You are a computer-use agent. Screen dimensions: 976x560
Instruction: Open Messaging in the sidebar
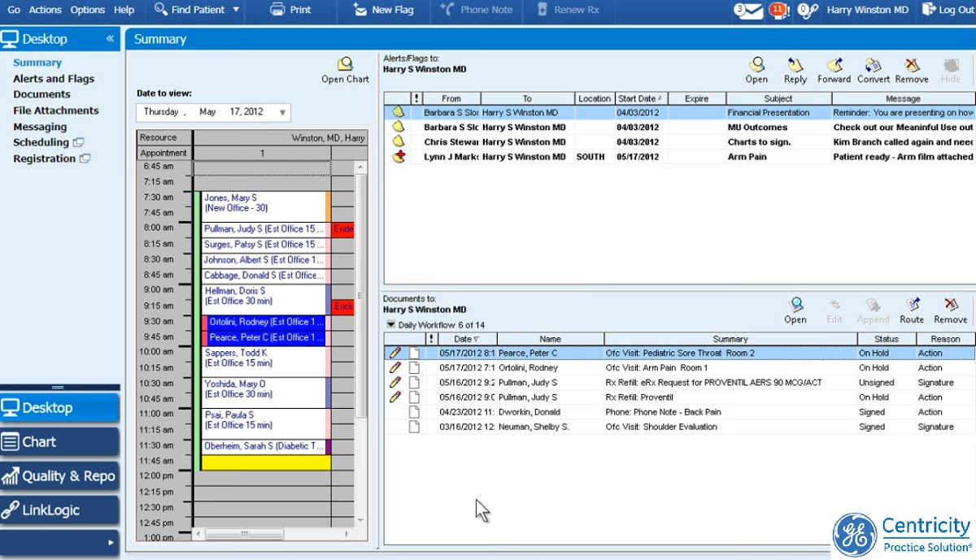coord(40,127)
